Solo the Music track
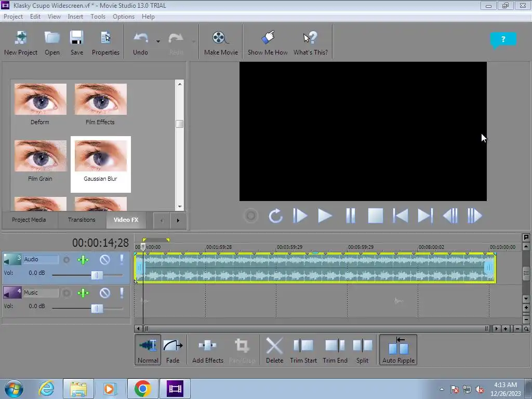Screen dimensions: 532x399 coord(122,293)
